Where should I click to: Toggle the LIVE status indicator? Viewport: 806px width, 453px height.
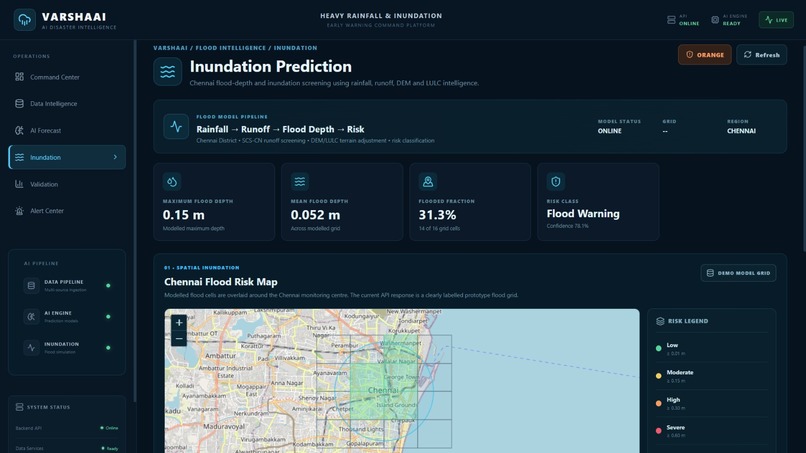tap(776, 20)
